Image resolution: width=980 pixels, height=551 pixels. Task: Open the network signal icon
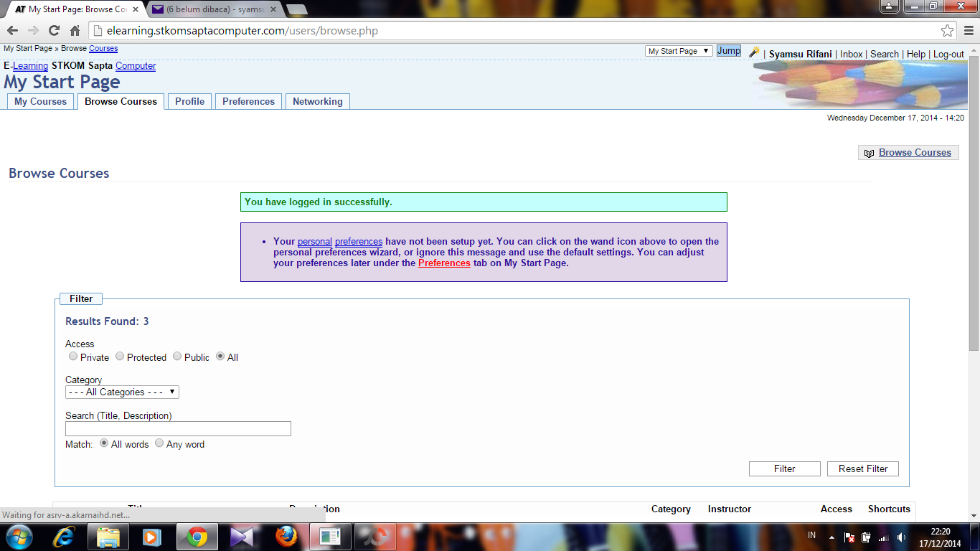pos(883,537)
